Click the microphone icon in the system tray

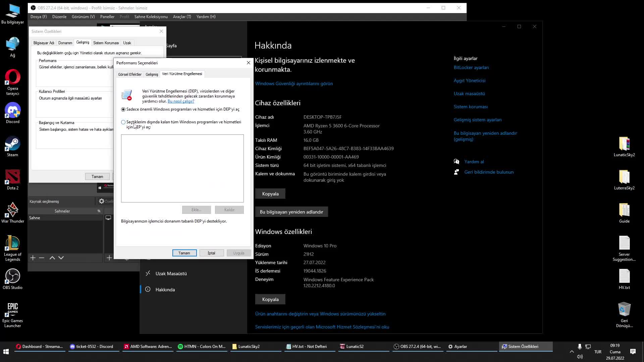pyautogui.click(x=580, y=347)
